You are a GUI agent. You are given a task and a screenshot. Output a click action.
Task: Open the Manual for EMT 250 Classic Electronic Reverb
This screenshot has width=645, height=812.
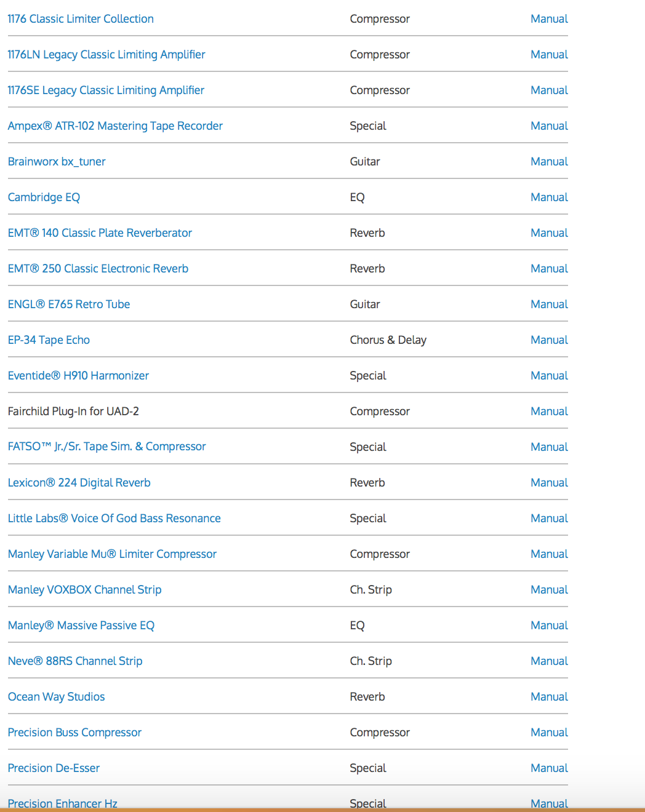pyautogui.click(x=549, y=269)
